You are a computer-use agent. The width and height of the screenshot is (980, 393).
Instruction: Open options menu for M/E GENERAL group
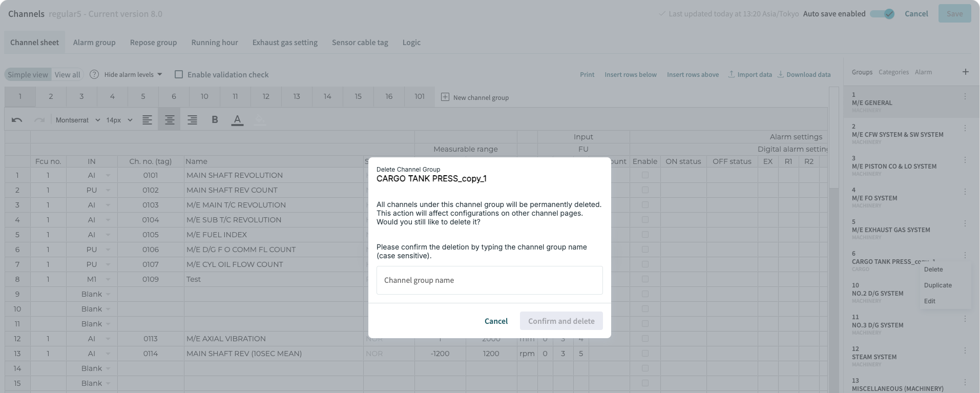965,96
